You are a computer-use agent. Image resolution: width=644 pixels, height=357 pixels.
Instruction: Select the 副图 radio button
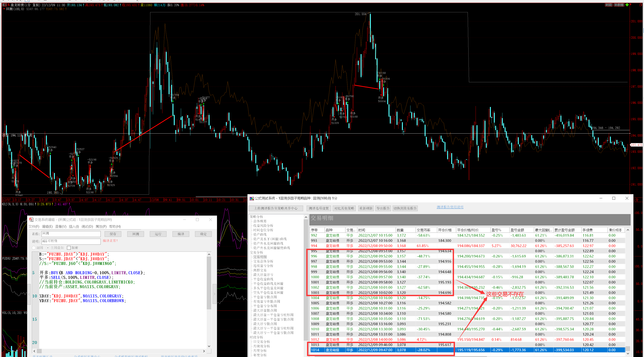pyautogui.click(x=34, y=248)
